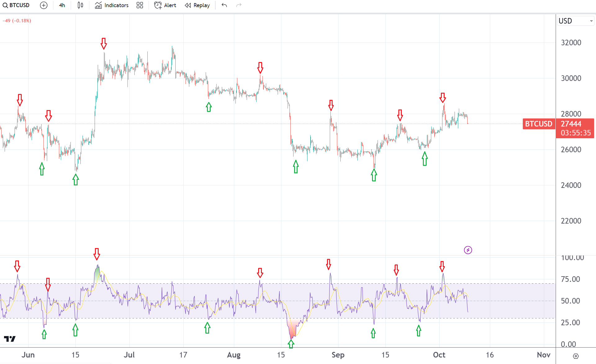The width and height of the screenshot is (596, 364).
Task: Click the BTCUSD price label tag
Action: tap(539, 124)
